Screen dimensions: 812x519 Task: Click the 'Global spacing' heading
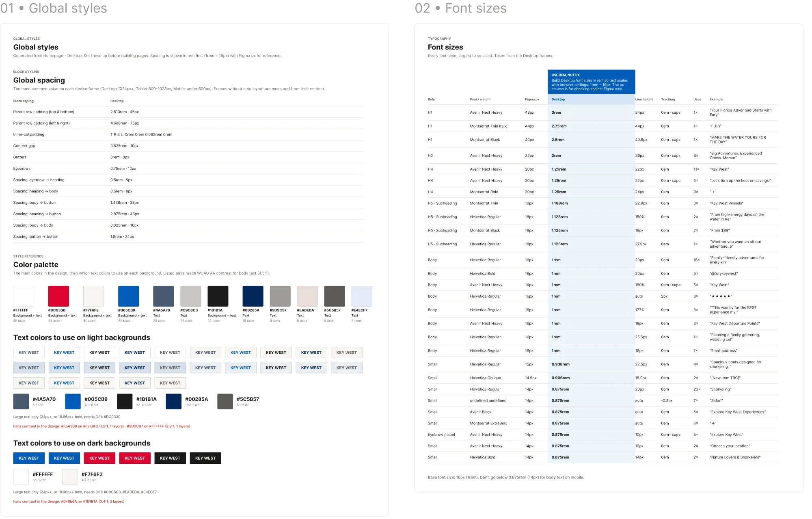39,80
